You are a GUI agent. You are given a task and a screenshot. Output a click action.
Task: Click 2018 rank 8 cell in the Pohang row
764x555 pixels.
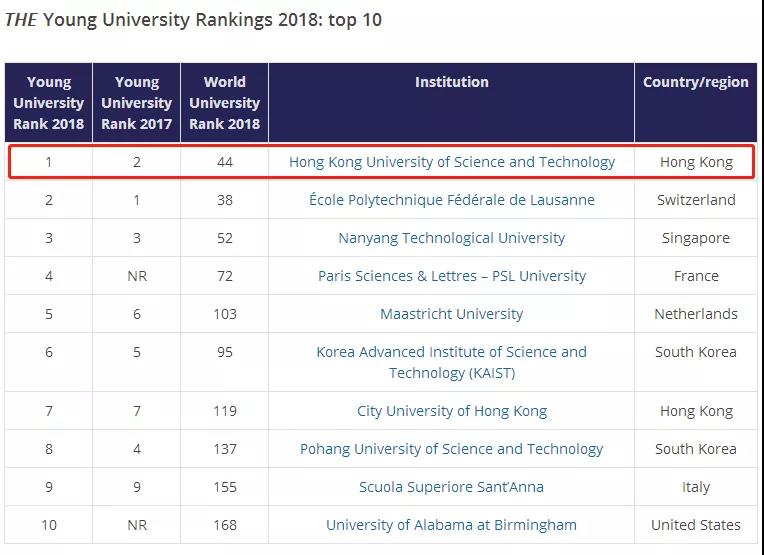[49, 449]
